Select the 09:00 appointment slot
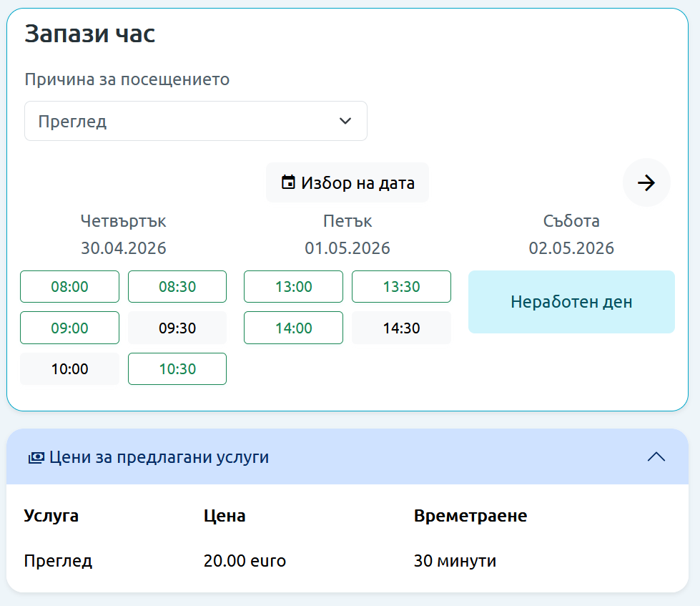This screenshot has width=700, height=606. click(69, 328)
